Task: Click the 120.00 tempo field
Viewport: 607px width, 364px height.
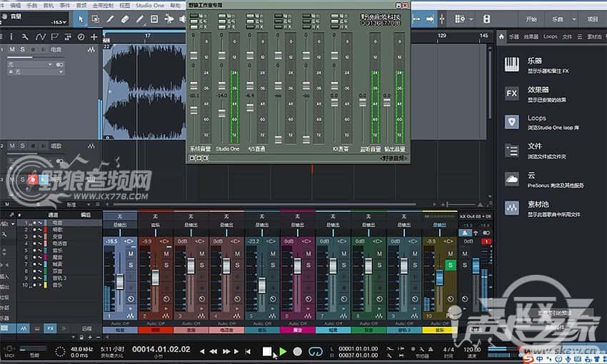Action: click(x=472, y=349)
